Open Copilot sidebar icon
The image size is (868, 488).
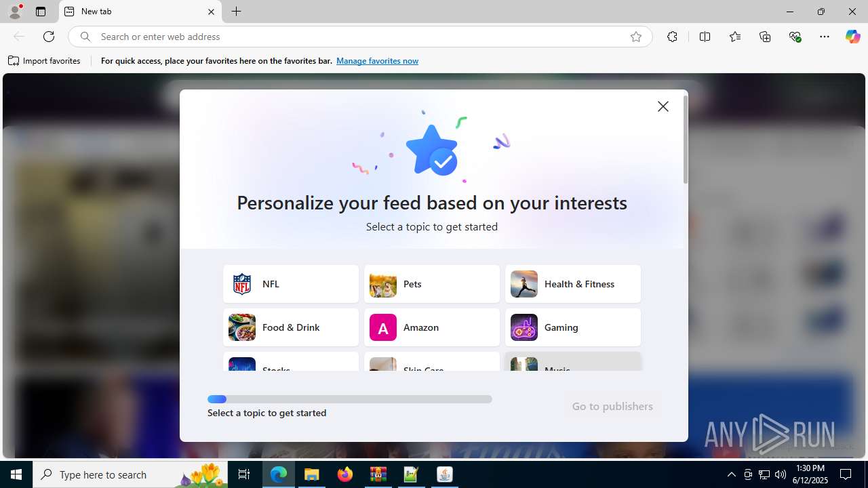tap(852, 37)
